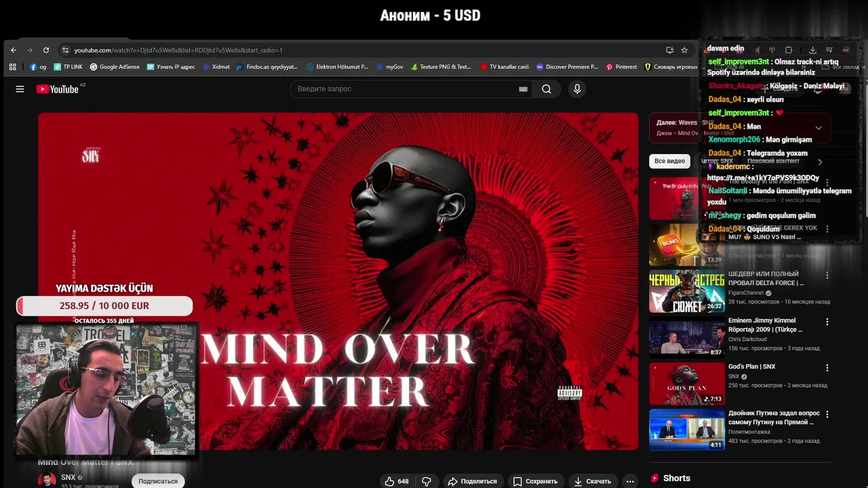868x488 pixels.
Task: Select the Все видео filter chip
Action: pos(669,161)
